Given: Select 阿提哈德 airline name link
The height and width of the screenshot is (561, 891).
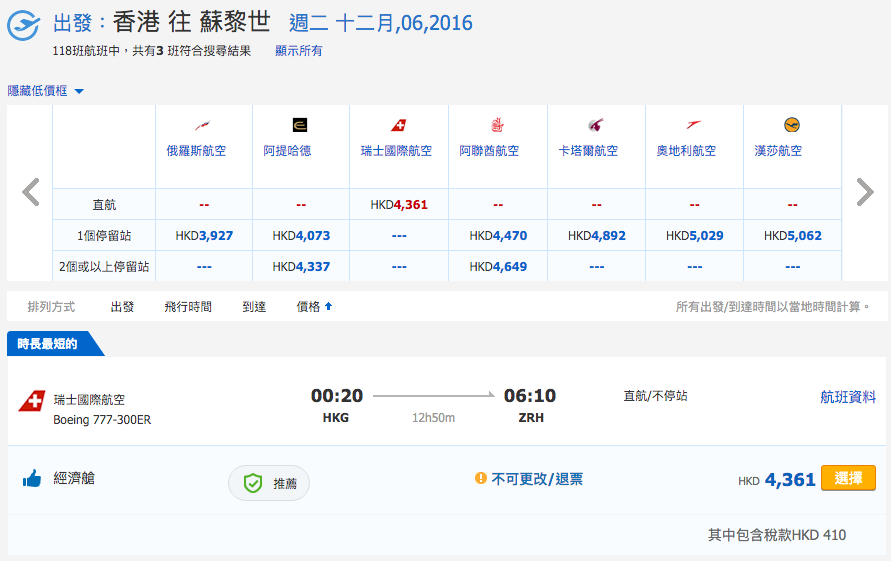Looking at the screenshot, I should [x=287, y=151].
